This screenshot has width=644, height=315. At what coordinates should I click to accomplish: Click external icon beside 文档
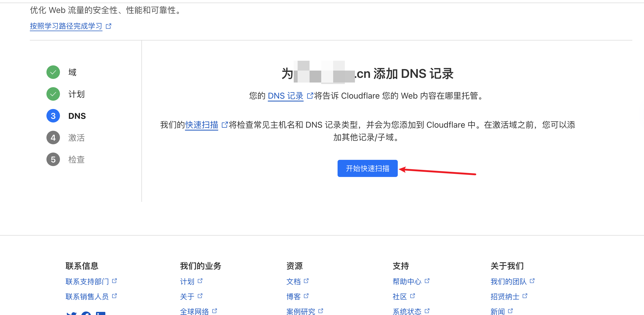pos(306,281)
